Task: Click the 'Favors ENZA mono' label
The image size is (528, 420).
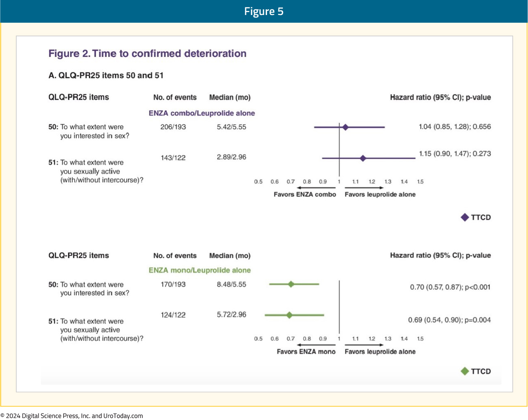Action: [x=306, y=351]
